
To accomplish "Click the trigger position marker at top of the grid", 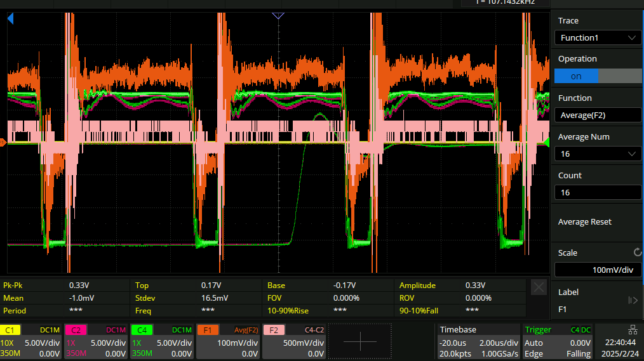I will pyautogui.click(x=278, y=15).
